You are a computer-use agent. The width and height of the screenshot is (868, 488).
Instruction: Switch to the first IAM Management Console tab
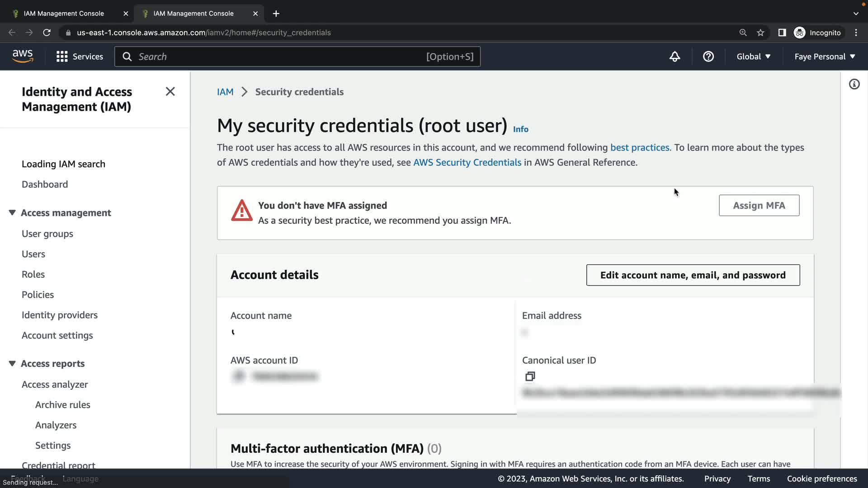coord(64,14)
